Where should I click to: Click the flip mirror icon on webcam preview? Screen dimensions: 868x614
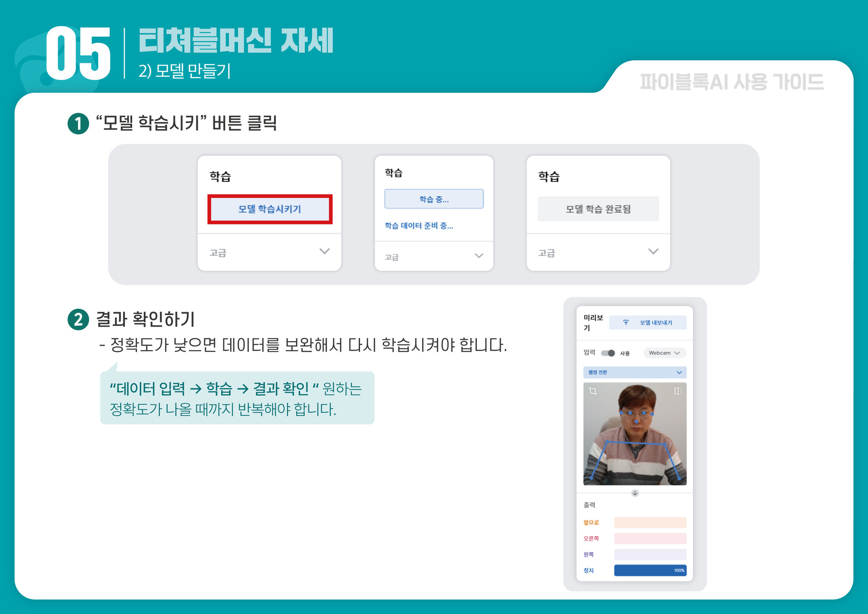pyautogui.click(x=678, y=391)
